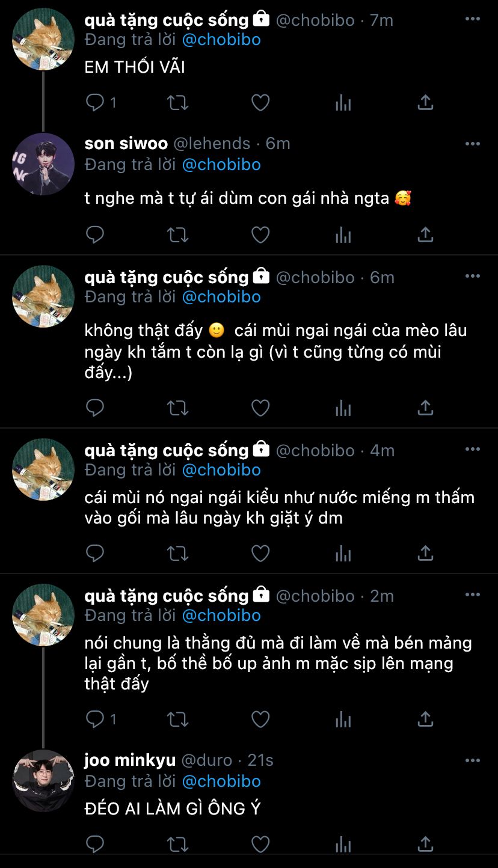Open more options on joo minkyu's tweet

tap(473, 760)
